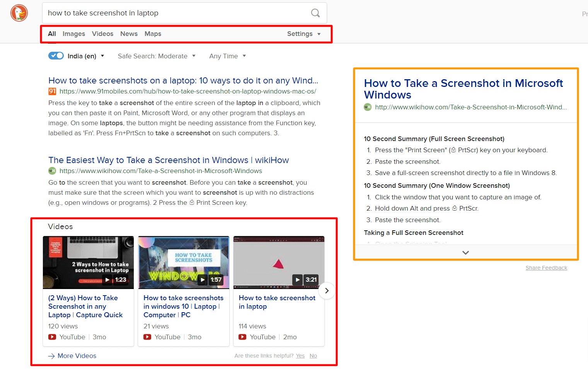
Task: Click No for helpful links feedback
Action: coord(313,356)
